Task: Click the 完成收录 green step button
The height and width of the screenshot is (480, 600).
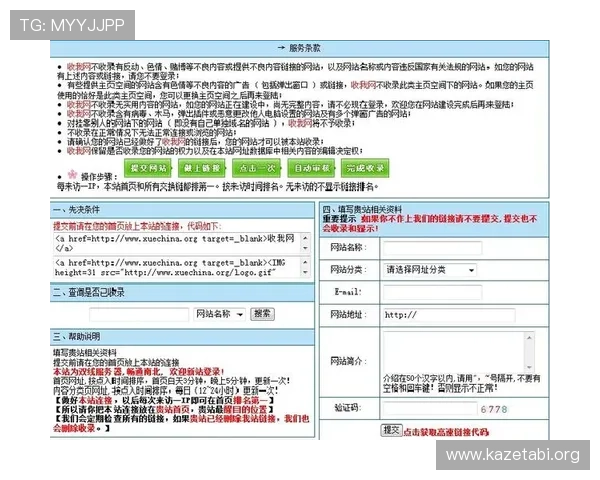Action: coord(365,168)
